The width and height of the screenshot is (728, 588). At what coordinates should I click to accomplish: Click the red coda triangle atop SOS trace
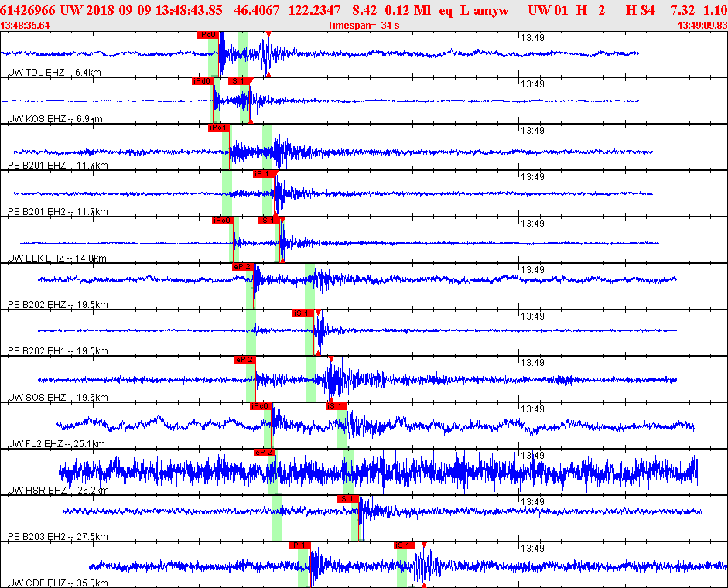pos(331,359)
